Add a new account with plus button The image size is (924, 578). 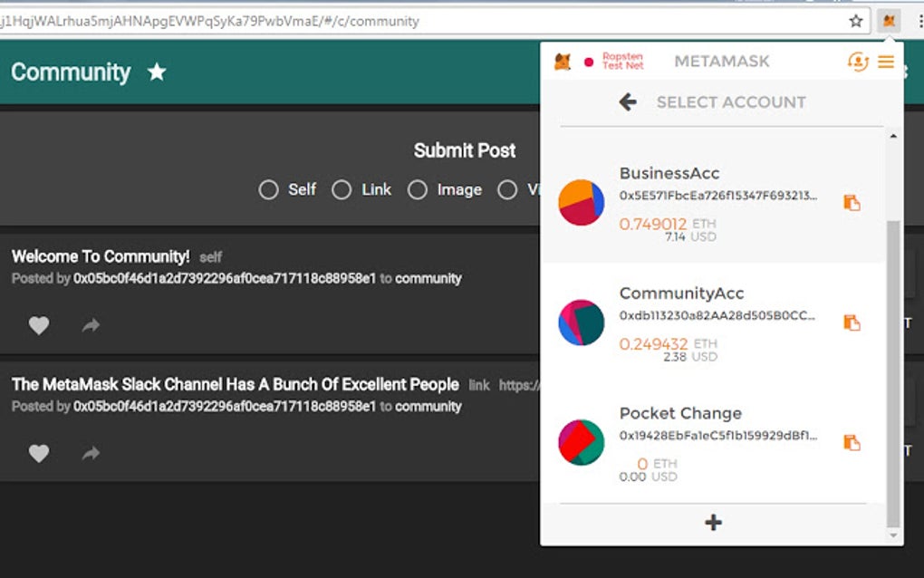(713, 522)
